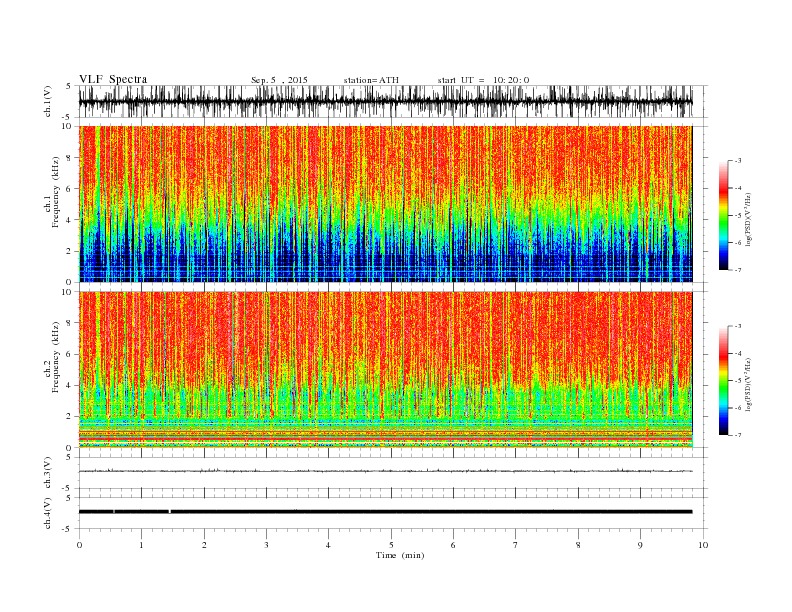Click the white gap marker in ch.4 trace near 1.5 min

click(170, 512)
